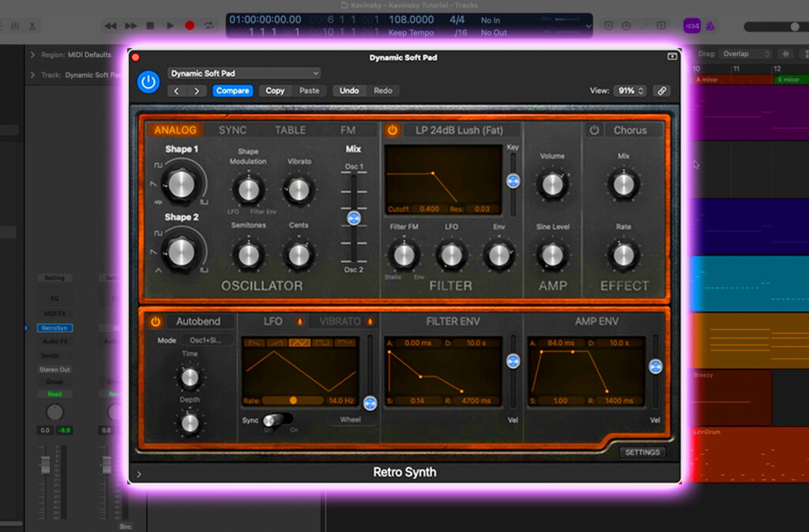Enable the Chorus effect power icon
Viewport: 809px width, 532px height.
click(595, 129)
